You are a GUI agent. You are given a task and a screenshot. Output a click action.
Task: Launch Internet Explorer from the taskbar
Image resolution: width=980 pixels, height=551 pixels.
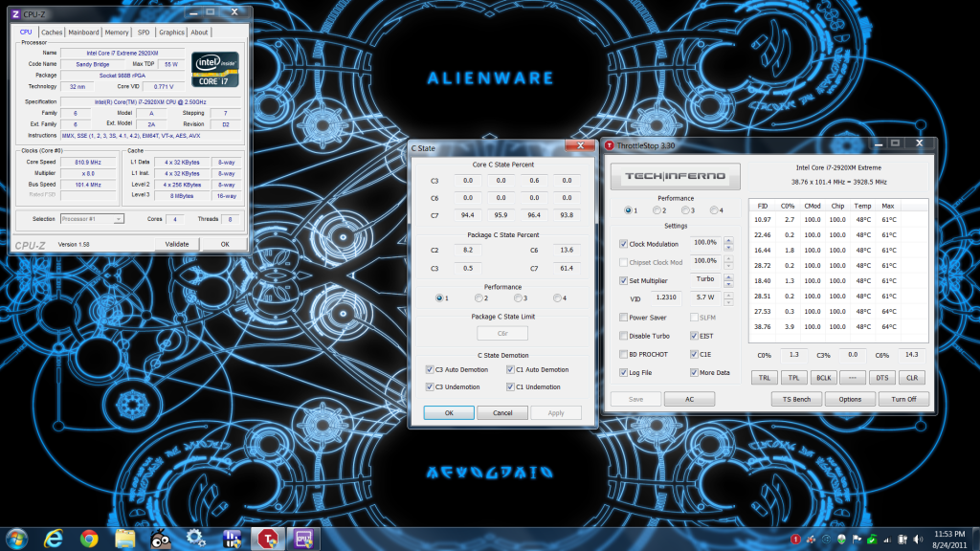(x=54, y=539)
